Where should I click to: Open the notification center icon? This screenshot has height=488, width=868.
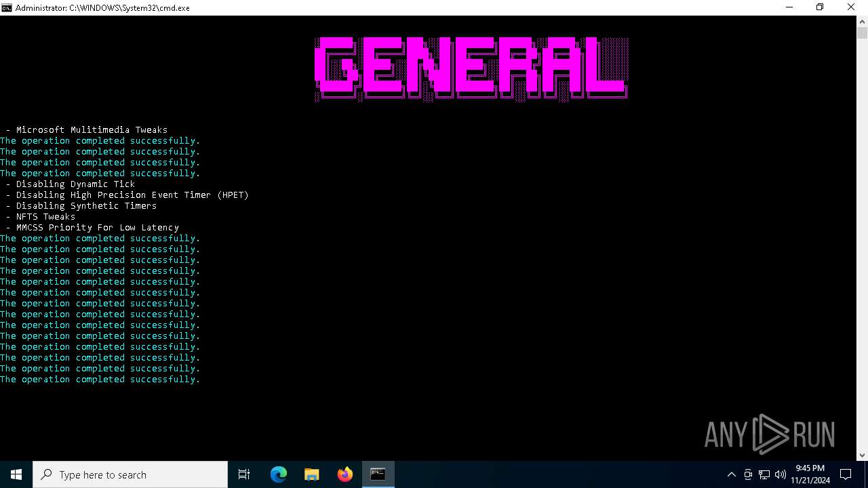pyautogui.click(x=846, y=474)
